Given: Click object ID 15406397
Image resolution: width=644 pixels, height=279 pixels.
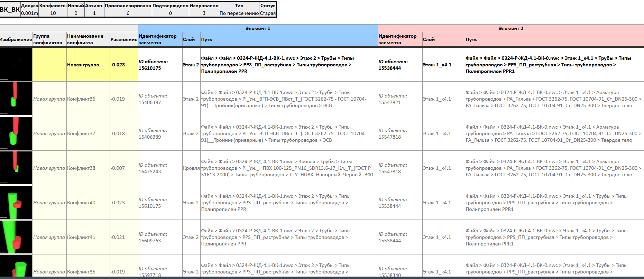Looking at the screenshot, I should pos(150,102).
